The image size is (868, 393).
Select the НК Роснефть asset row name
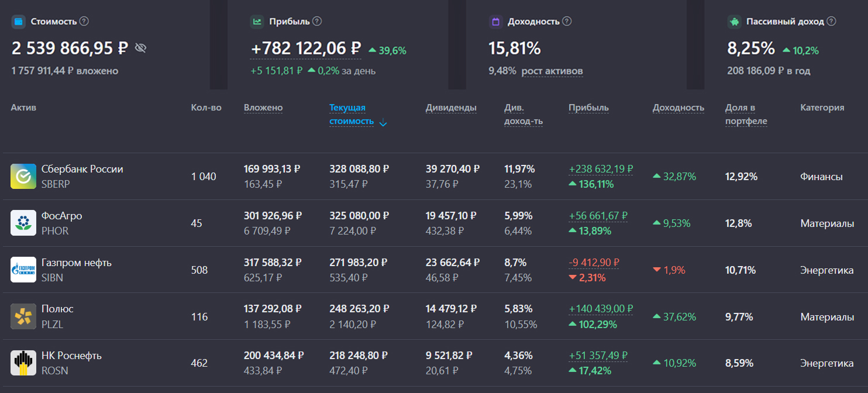pyautogui.click(x=71, y=356)
